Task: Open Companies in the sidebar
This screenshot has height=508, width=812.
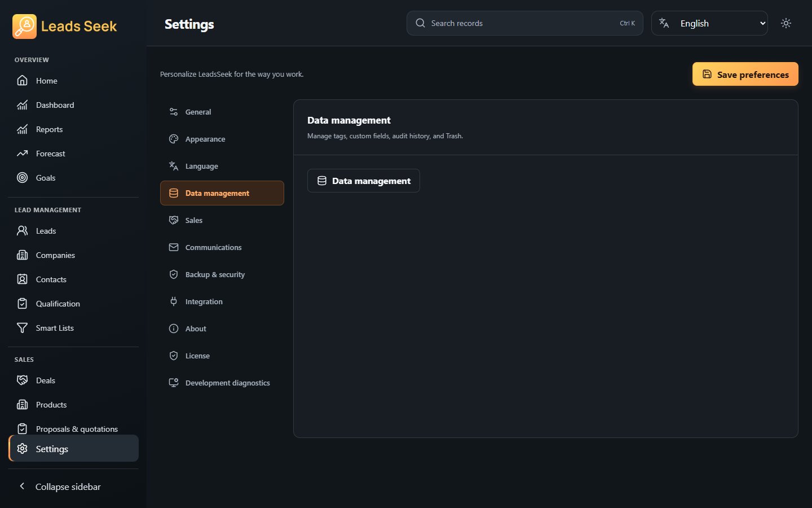Action: pos(73,255)
